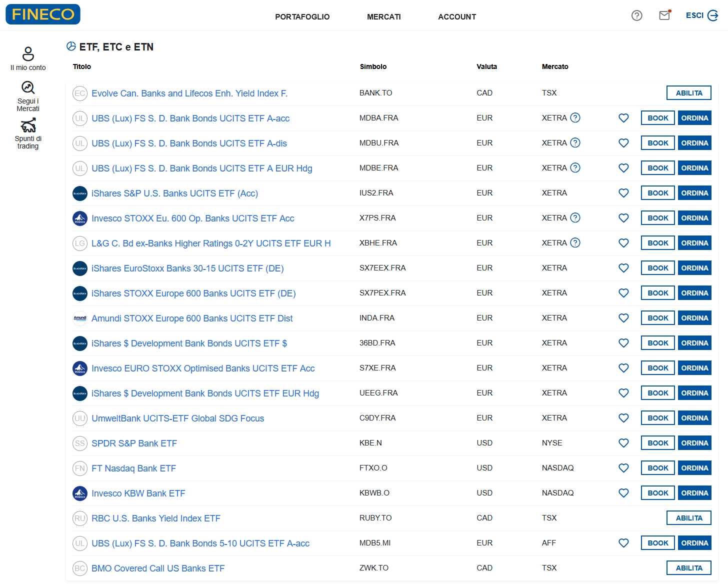Viewport: 728px width, 586px height.
Task: Open UBS Bank Bonds UCITS ETF A-dis link
Action: (189, 143)
